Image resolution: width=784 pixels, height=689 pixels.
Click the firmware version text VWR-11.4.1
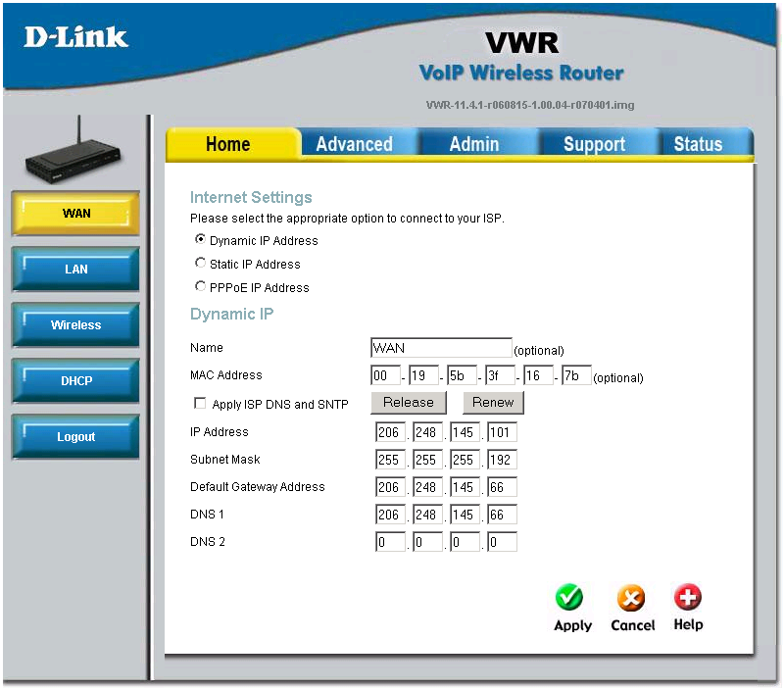click(530, 105)
